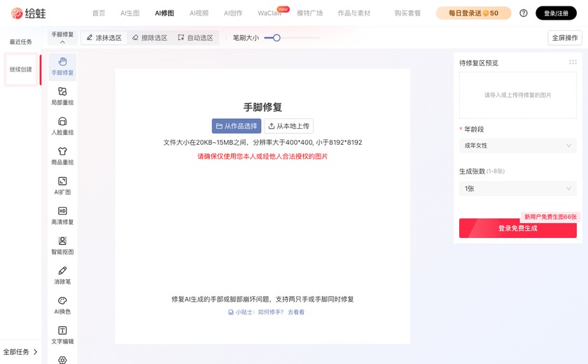Click 每日登录送50 reward button
The height and width of the screenshot is (364, 588).
point(473,13)
